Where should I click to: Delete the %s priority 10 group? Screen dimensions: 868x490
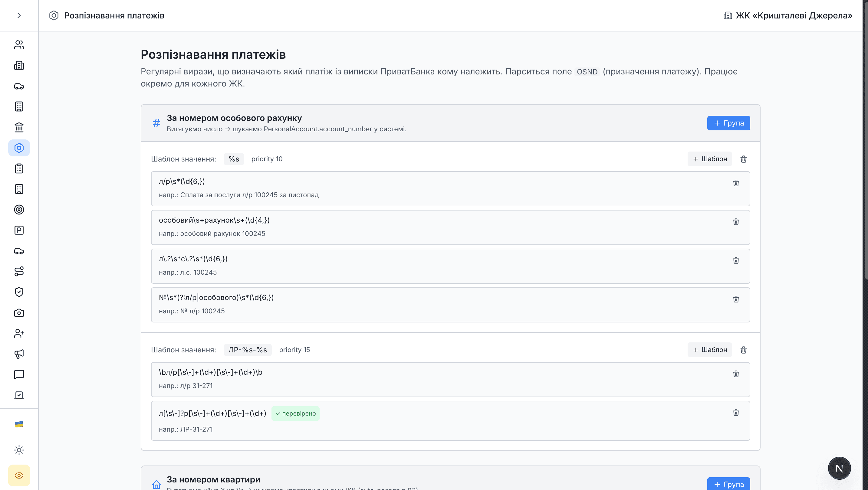pos(744,159)
